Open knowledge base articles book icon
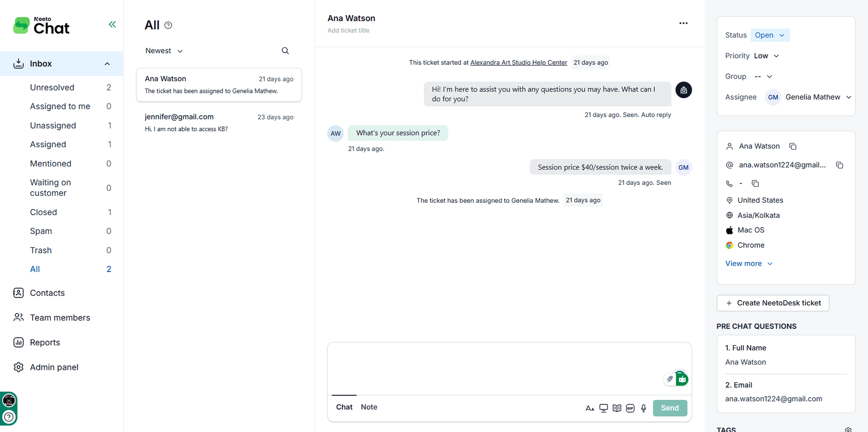Image resolution: width=868 pixels, height=432 pixels. pyautogui.click(x=617, y=408)
